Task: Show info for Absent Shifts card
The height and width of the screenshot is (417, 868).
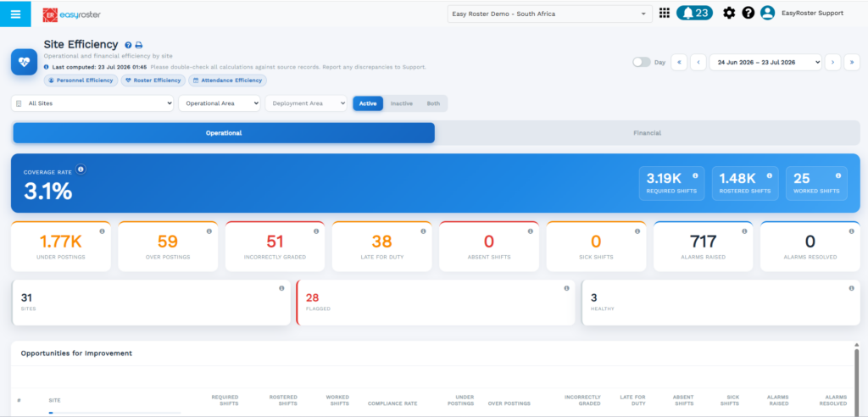Action: (x=531, y=231)
